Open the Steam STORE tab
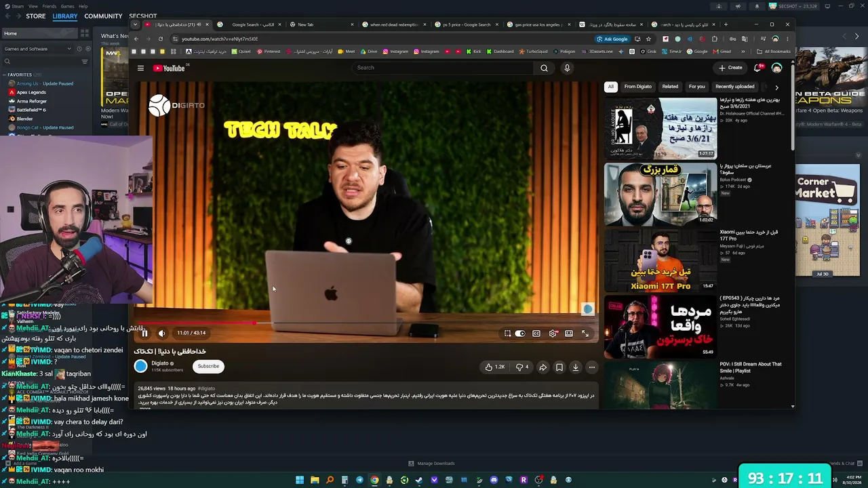The height and width of the screenshot is (488, 868). (x=36, y=16)
